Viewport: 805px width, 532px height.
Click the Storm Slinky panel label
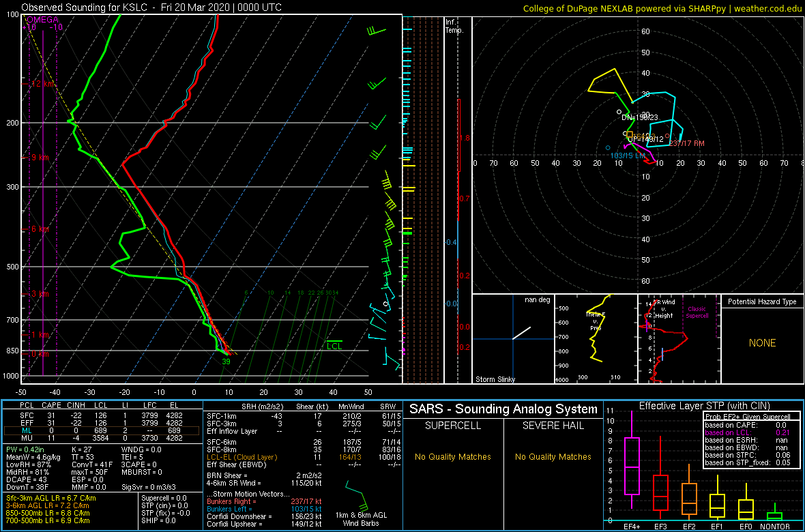tap(495, 379)
